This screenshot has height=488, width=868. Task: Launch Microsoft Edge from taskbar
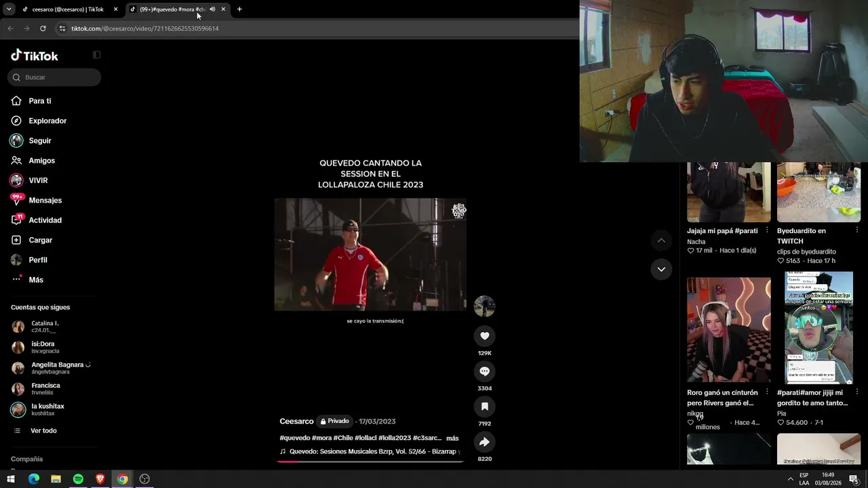tap(34, 479)
